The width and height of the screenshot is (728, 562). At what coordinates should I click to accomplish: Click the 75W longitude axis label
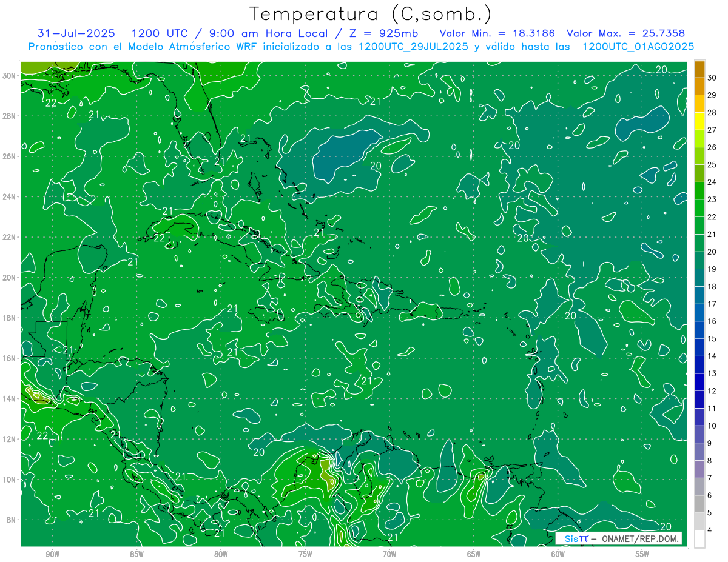(305, 555)
